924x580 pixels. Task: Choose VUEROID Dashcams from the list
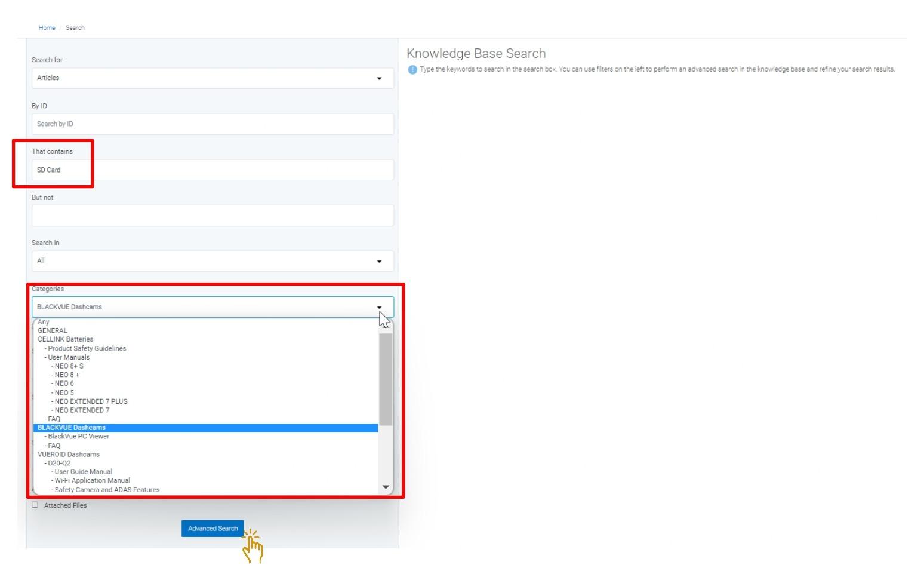pos(69,455)
